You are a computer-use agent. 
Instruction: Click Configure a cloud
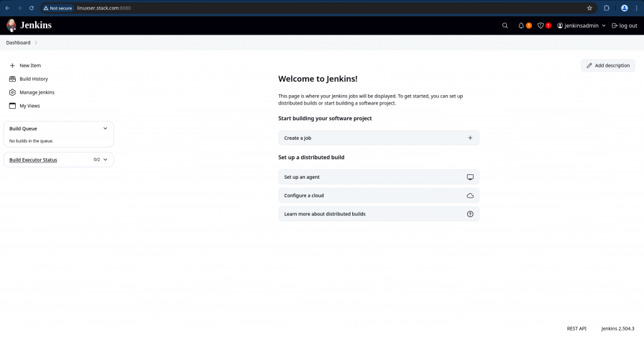coord(379,195)
